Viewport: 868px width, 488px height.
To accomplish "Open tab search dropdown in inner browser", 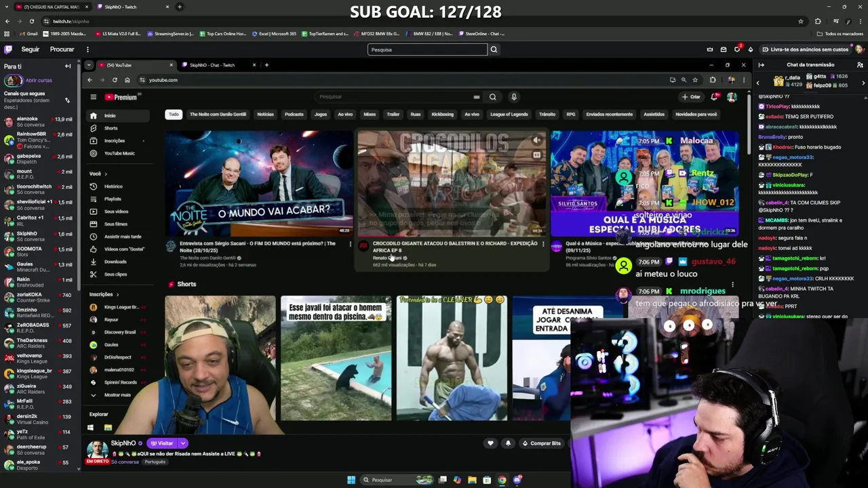I will tap(89, 65).
